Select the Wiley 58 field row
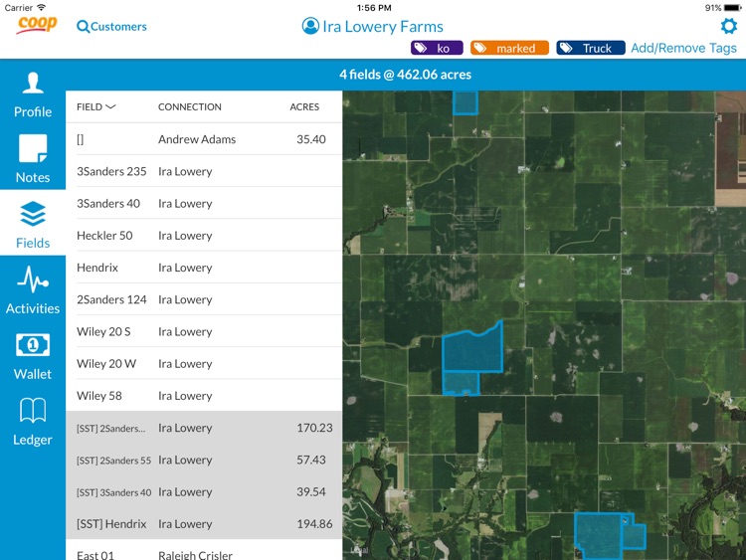The height and width of the screenshot is (560, 746). (204, 396)
